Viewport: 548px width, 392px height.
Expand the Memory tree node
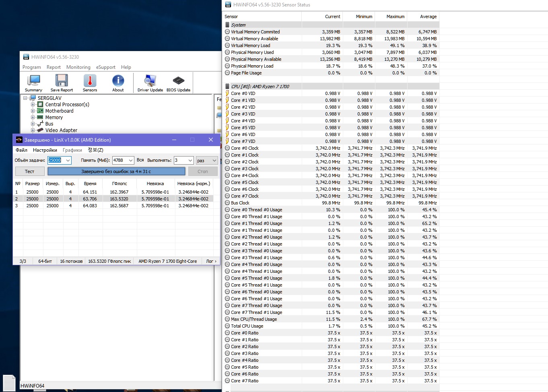(33, 117)
